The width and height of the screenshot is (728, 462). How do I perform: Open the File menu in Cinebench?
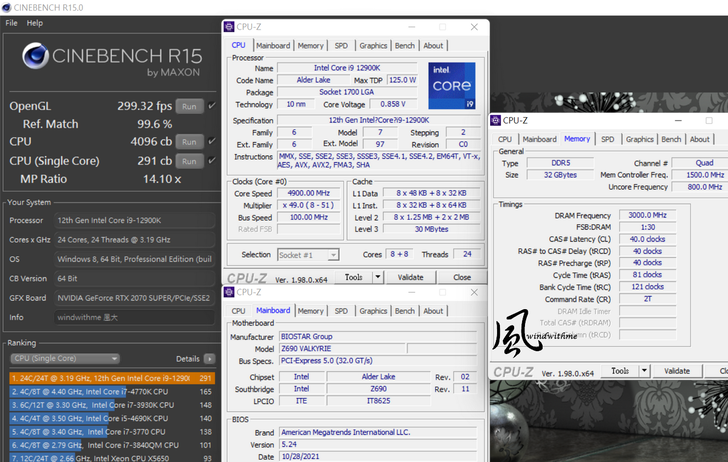tap(11, 22)
